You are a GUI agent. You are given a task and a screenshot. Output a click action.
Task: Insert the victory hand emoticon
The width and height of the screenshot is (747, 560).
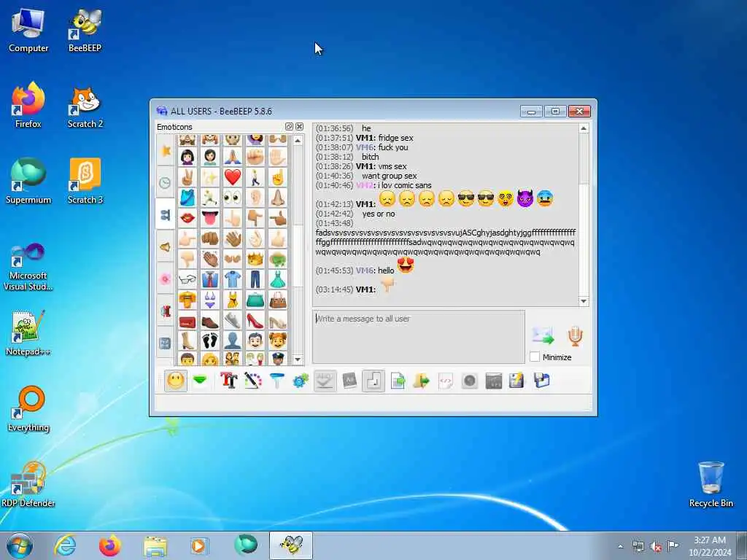tap(187, 177)
